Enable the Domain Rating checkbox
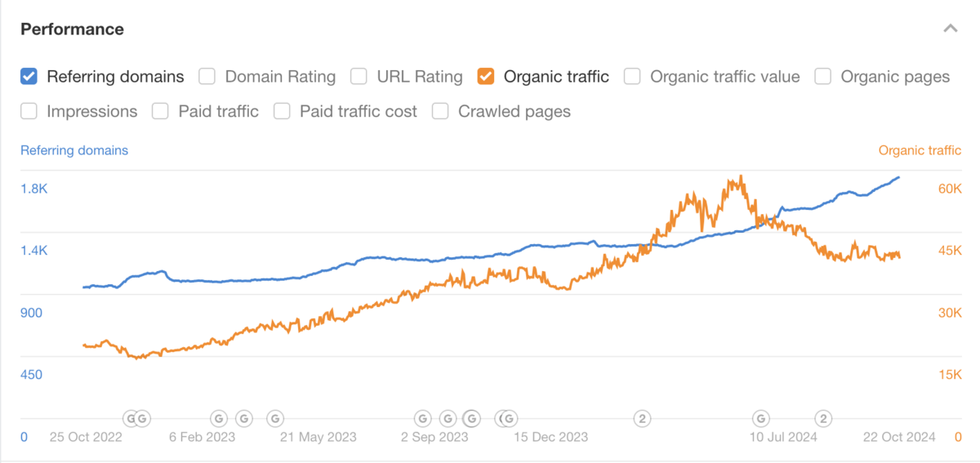This screenshot has width=980, height=463. tap(207, 77)
